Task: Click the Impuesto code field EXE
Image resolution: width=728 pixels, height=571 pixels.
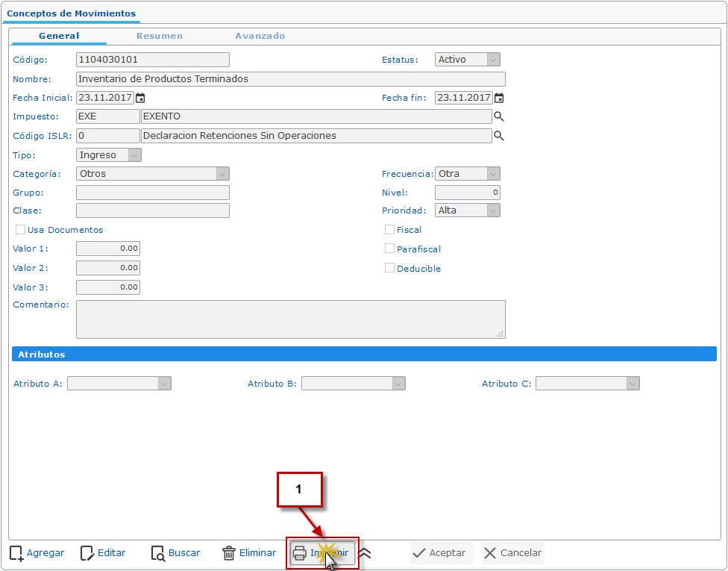Action: tap(107, 116)
